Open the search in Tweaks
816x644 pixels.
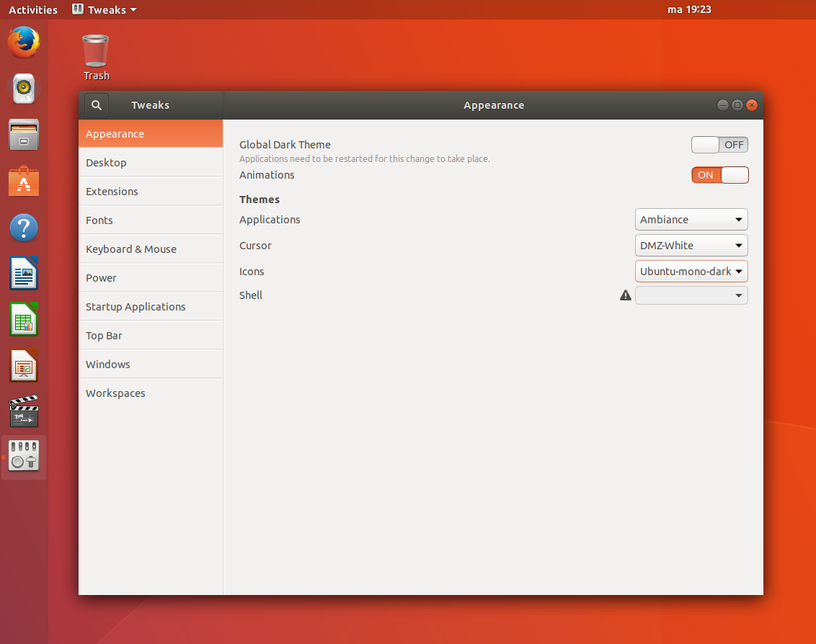point(97,105)
